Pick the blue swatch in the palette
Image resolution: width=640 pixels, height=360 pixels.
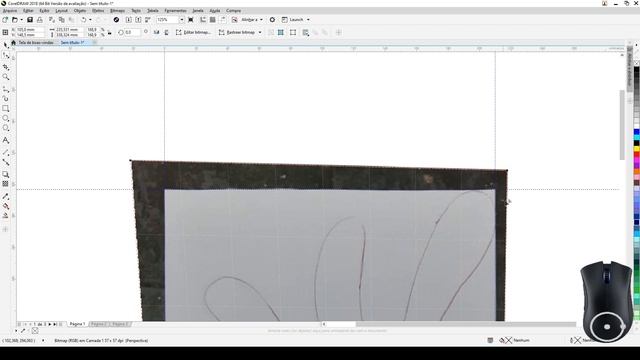[x=636, y=132]
